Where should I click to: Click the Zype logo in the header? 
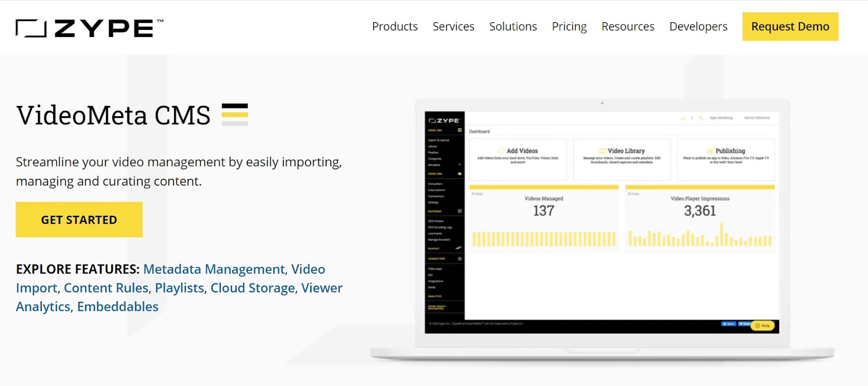[x=90, y=28]
